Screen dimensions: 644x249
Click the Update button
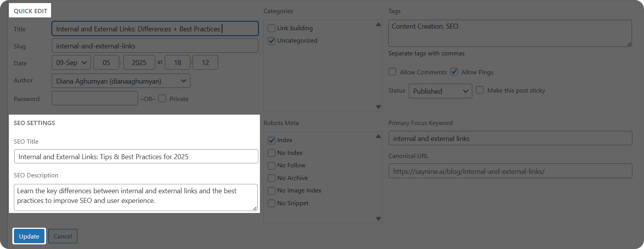click(29, 236)
